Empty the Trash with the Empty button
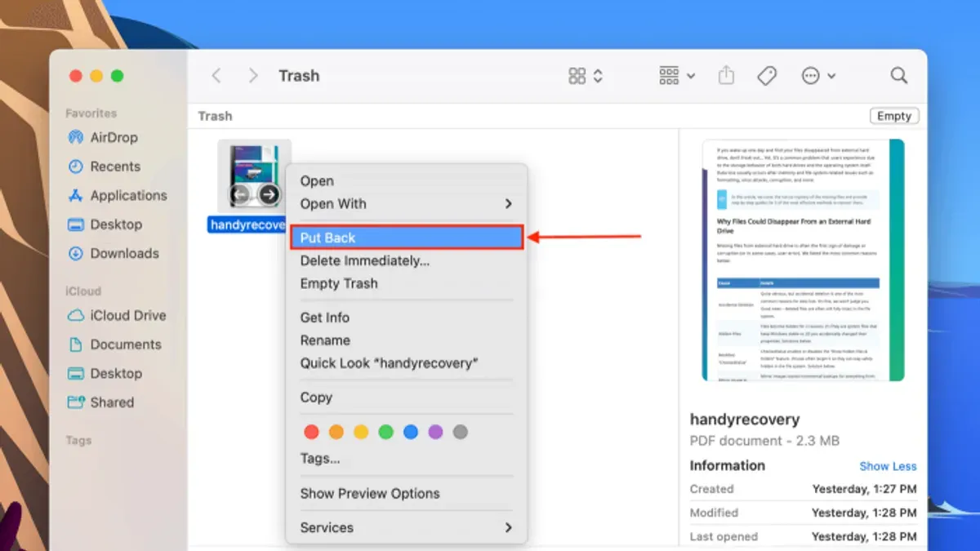The width and height of the screenshot is (980, 551). point(894,116)
